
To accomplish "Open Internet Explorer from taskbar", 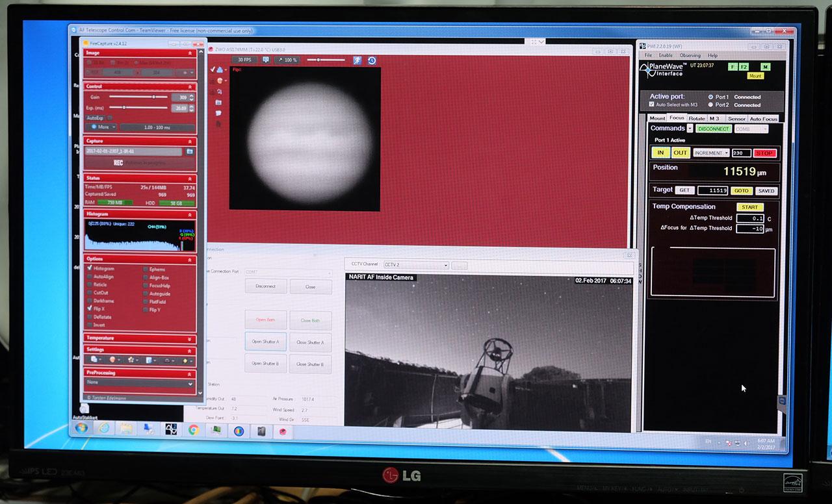I will point(103,429).
